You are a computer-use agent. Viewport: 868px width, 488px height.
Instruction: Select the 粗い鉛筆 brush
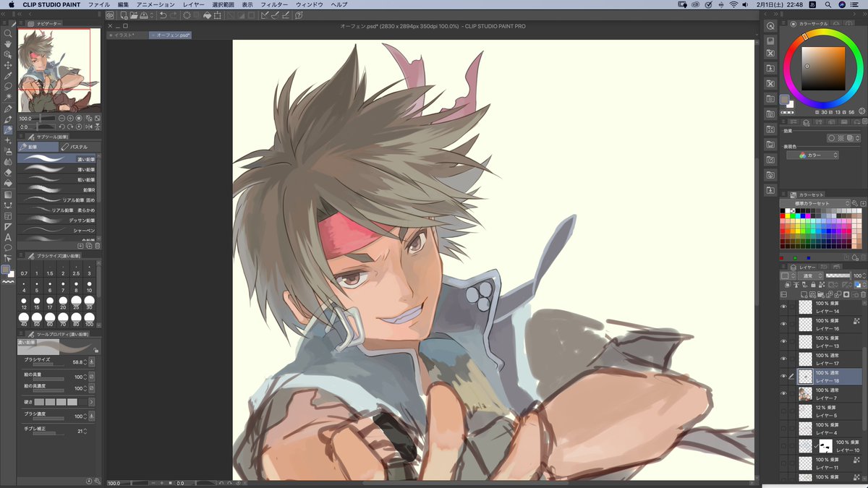pos(58,179)
